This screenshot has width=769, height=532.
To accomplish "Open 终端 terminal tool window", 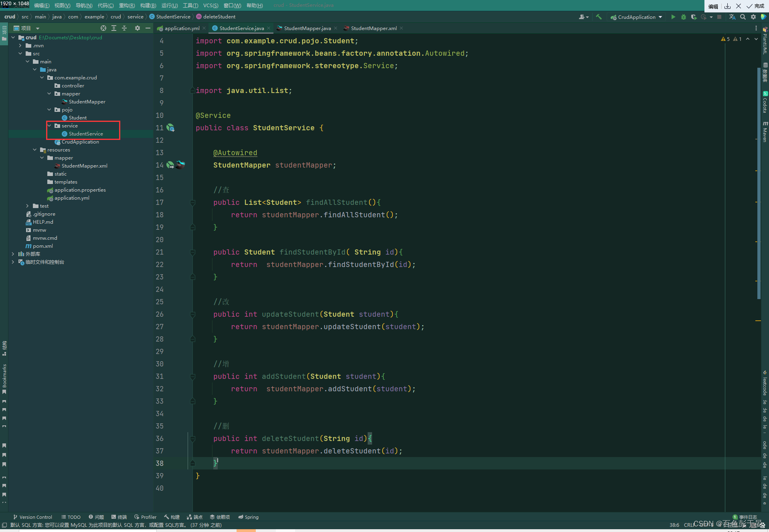I will pos(119,517).
